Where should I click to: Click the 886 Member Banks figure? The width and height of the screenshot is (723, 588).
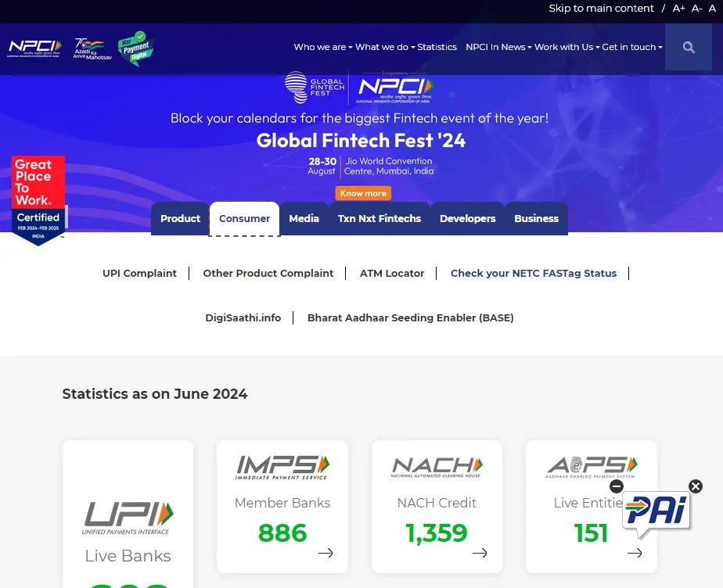pyautogui.click(x=282, y=533)
